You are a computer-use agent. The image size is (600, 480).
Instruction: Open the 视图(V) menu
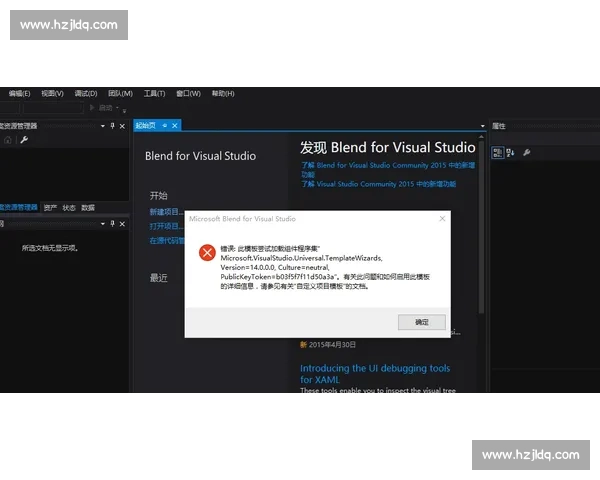(x=52, y=93)
